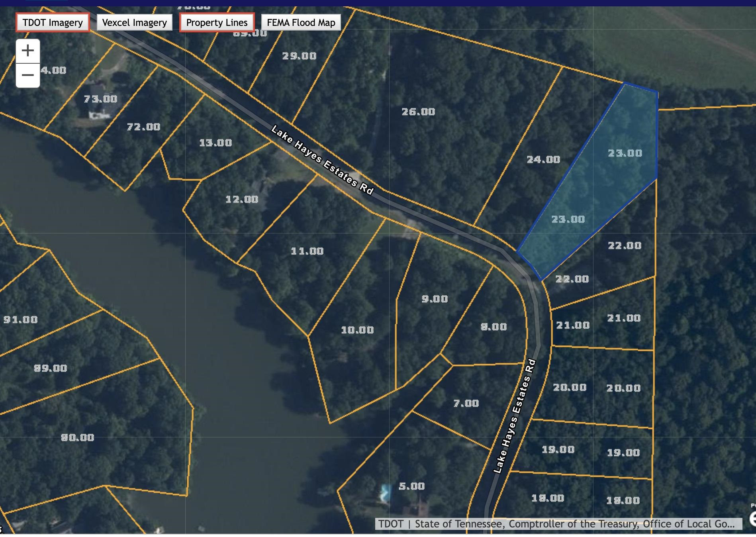Viewport: 756px width, 537px height.
Task: Zoom in with the plus button
Action: pos(27,51)
